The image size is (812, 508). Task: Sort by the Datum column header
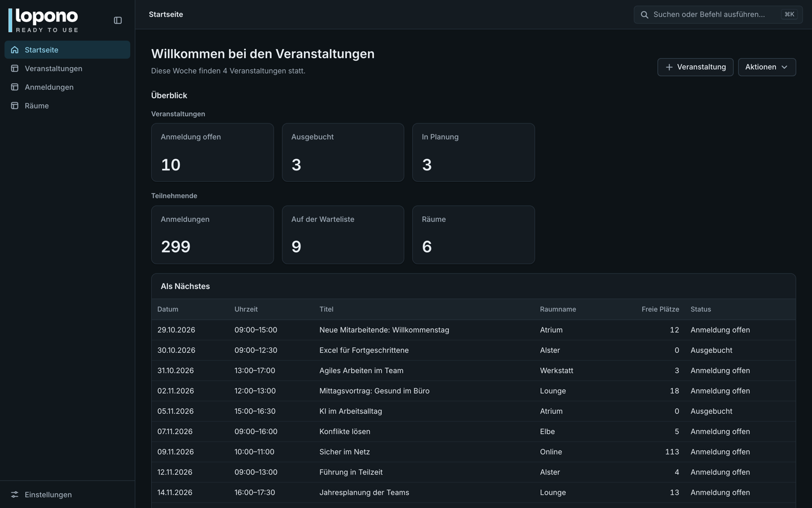click(x=167, y=309)
